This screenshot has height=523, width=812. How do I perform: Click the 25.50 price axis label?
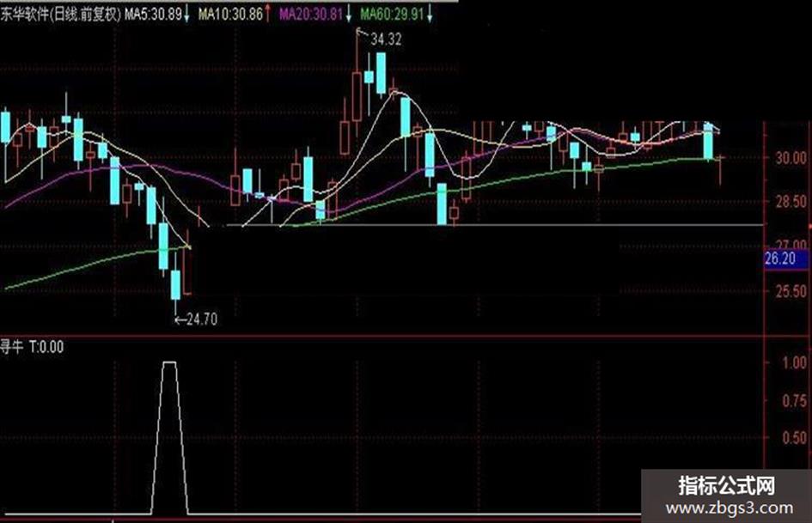[791, 291]
